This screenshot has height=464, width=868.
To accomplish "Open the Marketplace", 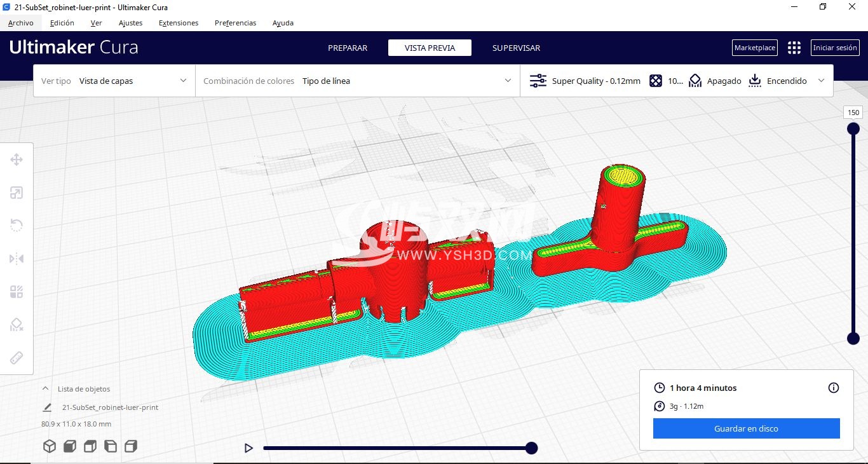I will pos(755,48).
